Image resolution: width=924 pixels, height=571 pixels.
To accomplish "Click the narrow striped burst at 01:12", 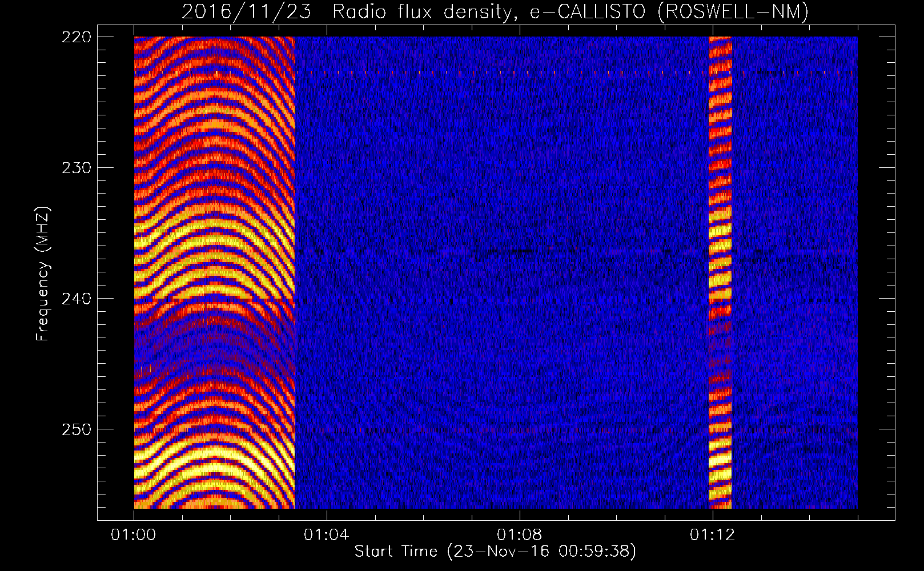I will point(720,272).
